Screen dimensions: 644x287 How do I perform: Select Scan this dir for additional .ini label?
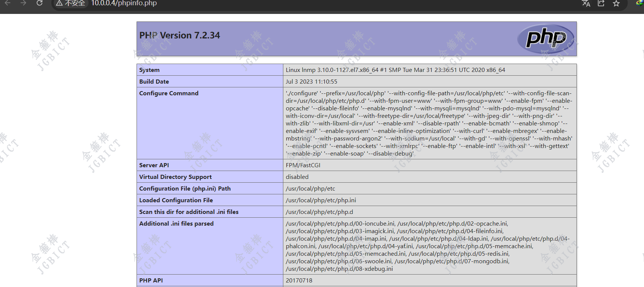point(189,212)
